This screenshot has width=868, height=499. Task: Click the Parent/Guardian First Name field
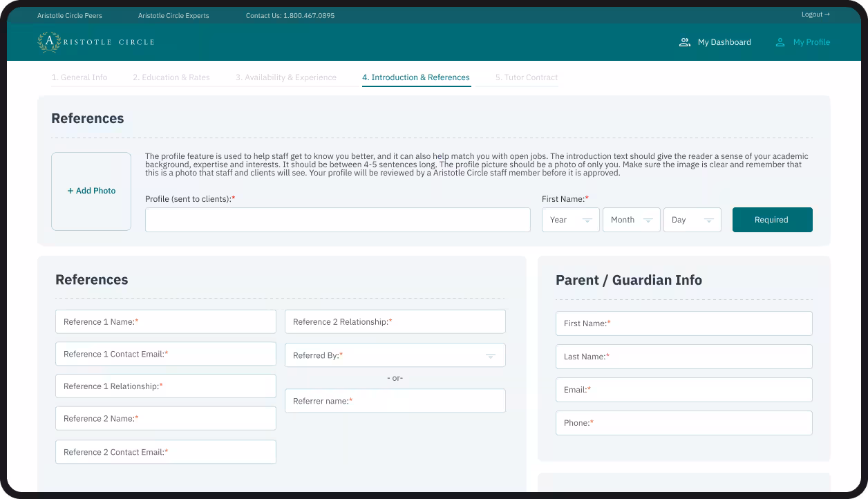pyautogui.click(x=684, y=323)
